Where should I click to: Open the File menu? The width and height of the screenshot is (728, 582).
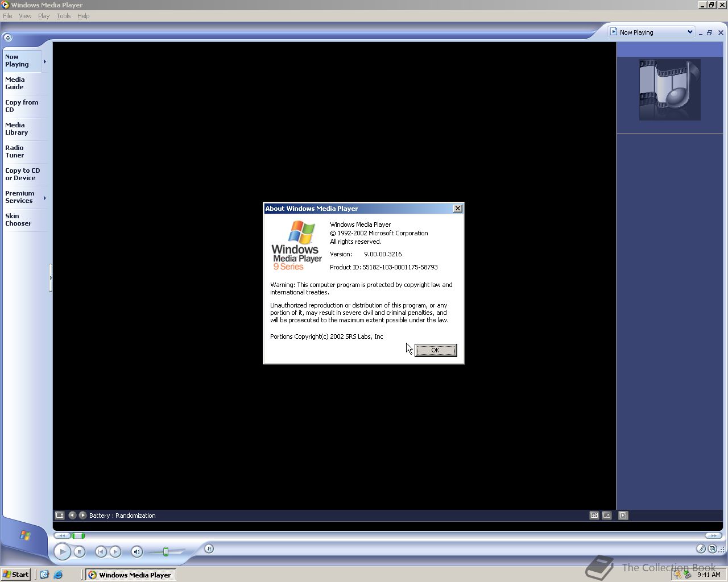(7, 16)
